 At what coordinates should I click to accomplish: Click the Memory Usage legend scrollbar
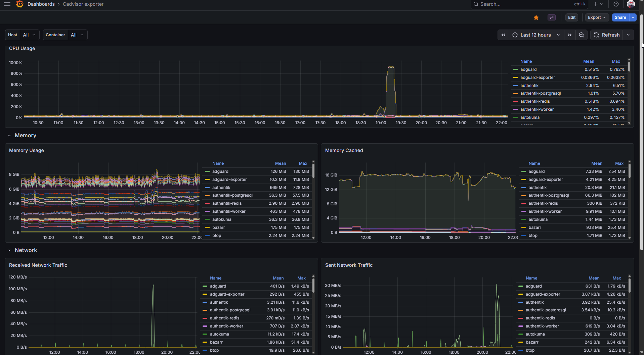313,170
